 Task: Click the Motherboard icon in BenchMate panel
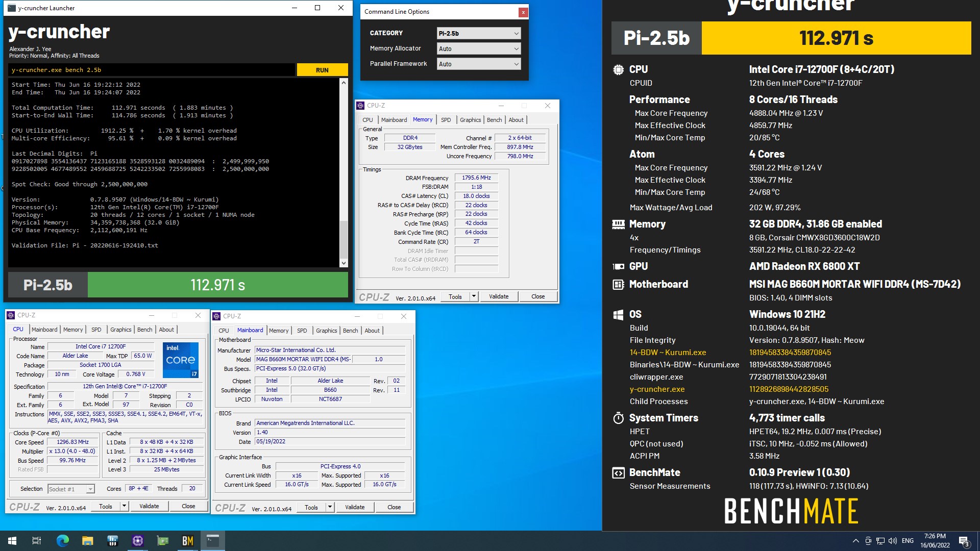(618, 284)
